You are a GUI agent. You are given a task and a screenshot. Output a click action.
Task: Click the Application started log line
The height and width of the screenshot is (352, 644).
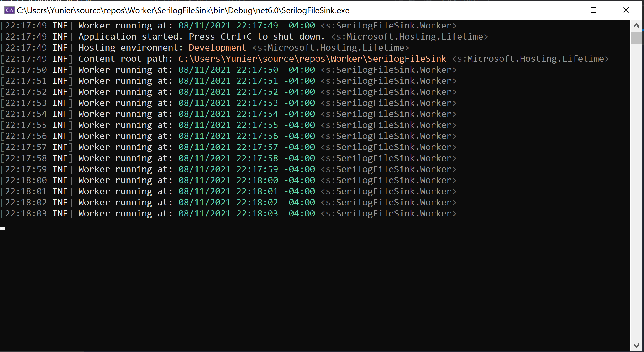(202, 36)
